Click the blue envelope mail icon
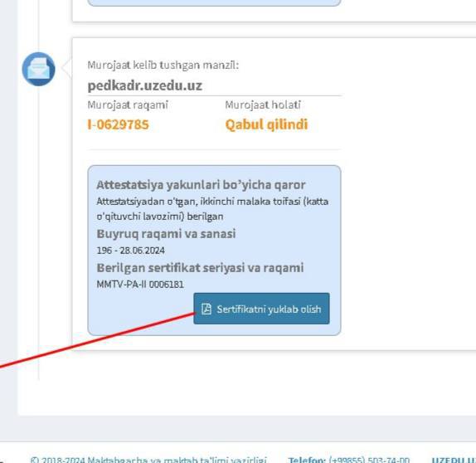This screenshot has height=463, width=476. (38, 69)
